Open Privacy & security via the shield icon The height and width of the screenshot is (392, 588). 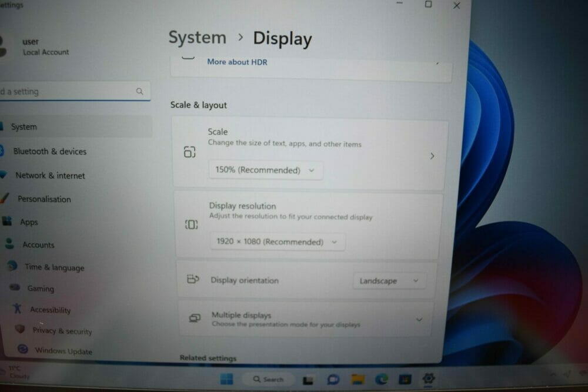coord(20,329)
